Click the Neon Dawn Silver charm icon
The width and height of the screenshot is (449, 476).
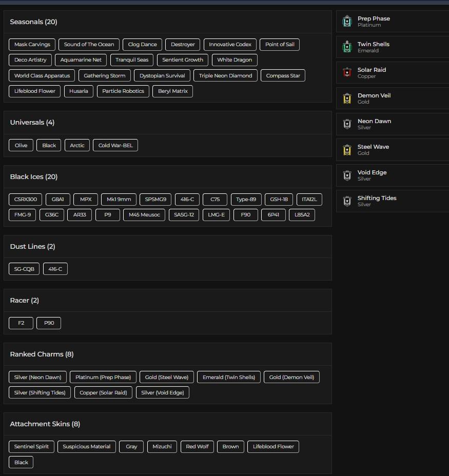click(347, 124)
